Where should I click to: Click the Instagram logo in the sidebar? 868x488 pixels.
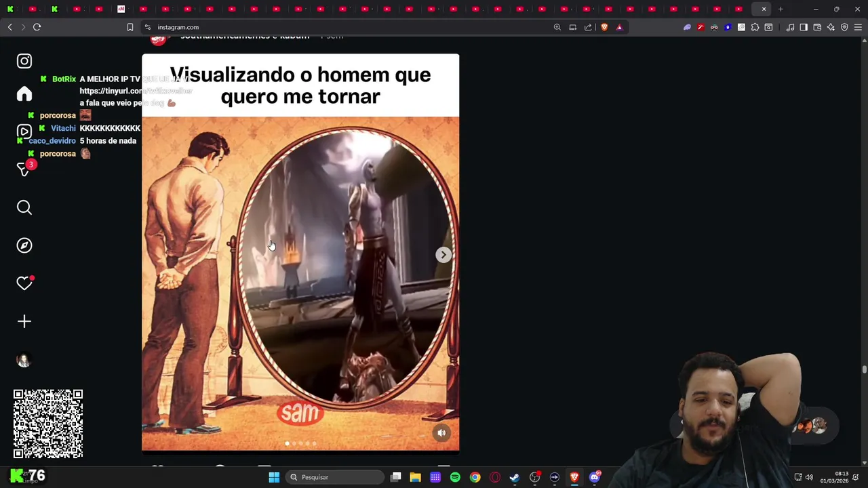tap(24, 61)
